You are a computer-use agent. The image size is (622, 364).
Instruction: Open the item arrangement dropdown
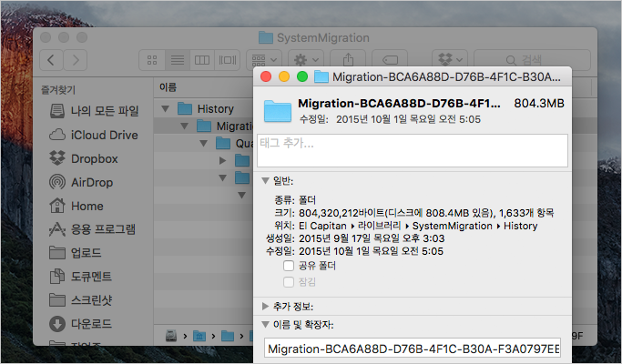click(264, 60)
